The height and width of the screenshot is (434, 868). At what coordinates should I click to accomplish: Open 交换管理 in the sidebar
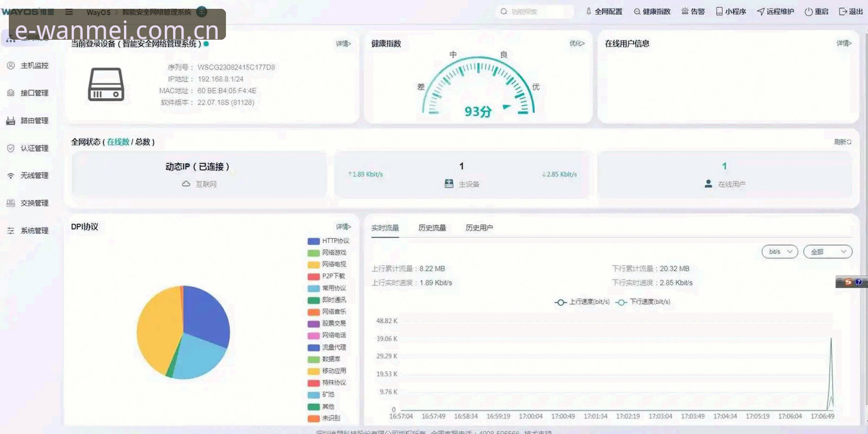click(x=28, y=203)
